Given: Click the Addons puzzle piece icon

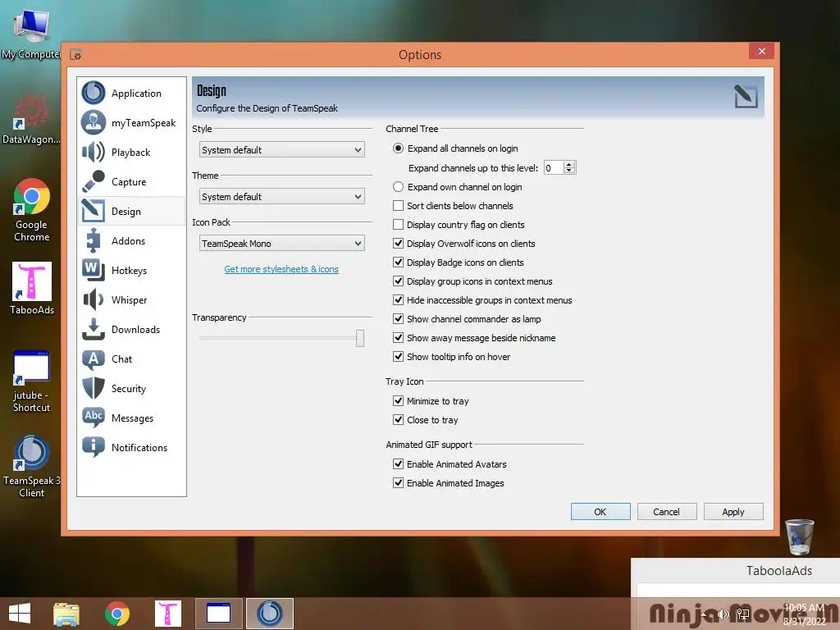Looking at the screenshot, I should click(x=94, y=240).
